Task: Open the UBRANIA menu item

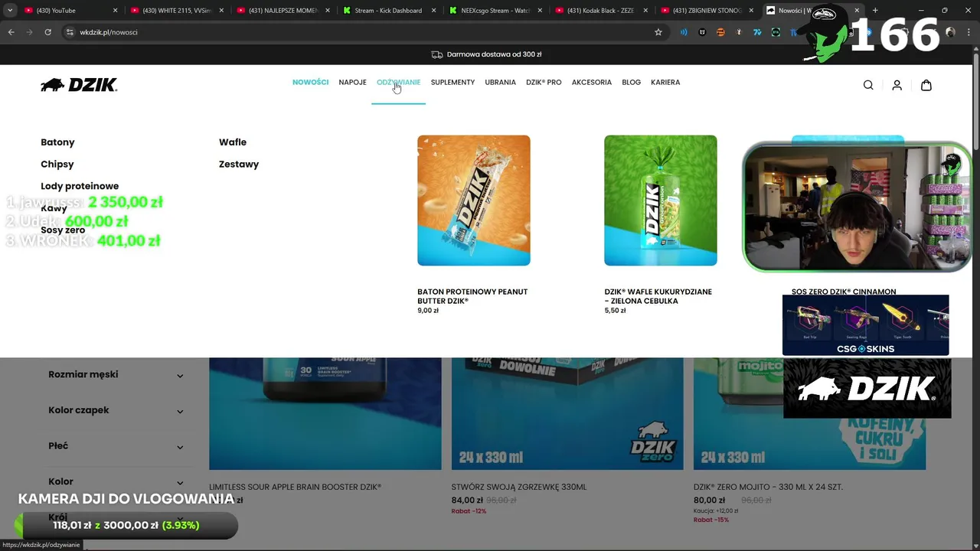Action: pyautogui.click(x=500, y=82)
